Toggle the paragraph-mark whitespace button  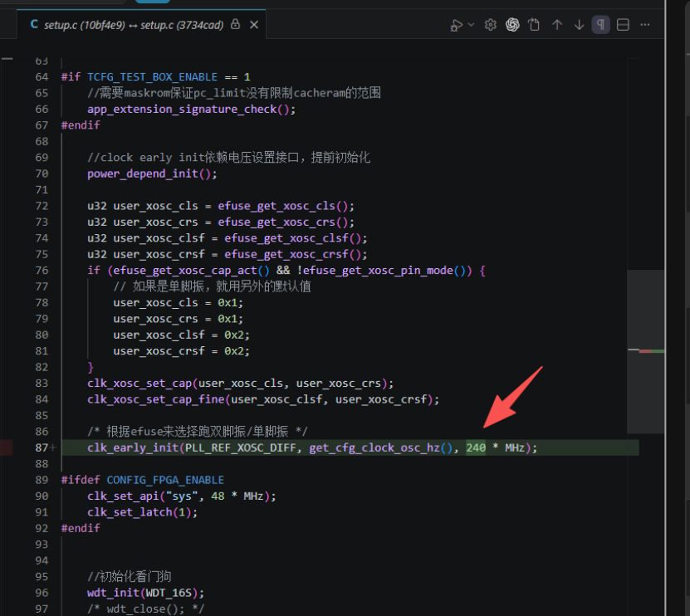pyautogui.click(x=600, y=25)
